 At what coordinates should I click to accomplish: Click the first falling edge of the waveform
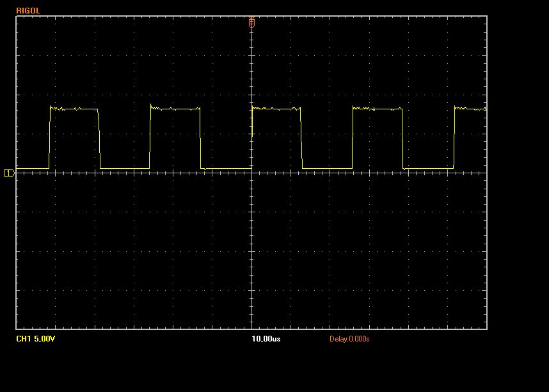point(99,138)
